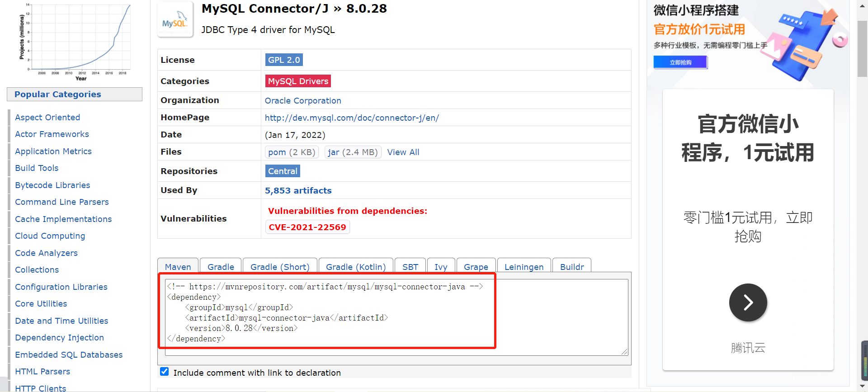The image size is (868, 392).
Task: Open Date and Time Utilities category
Action: (61, 321)
